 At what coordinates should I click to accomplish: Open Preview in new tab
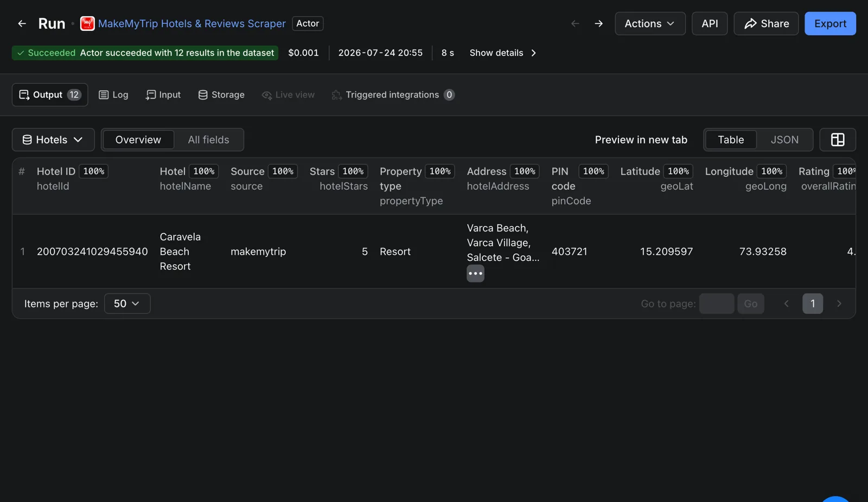(x=641, y=139)
